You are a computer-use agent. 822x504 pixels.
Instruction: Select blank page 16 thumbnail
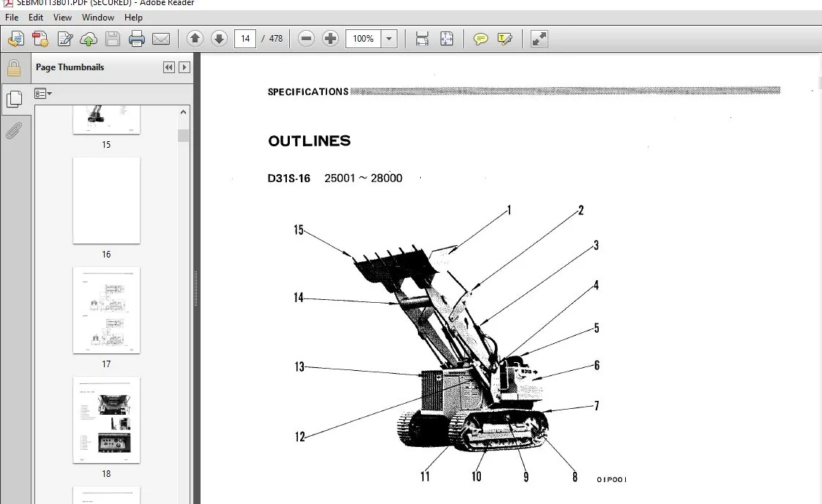(x=106, y=200)
